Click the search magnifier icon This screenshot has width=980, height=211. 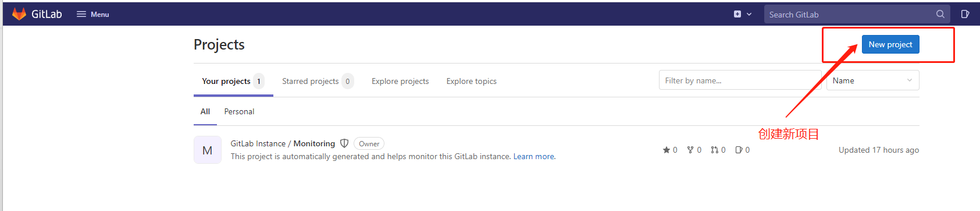tap(940, 14)
